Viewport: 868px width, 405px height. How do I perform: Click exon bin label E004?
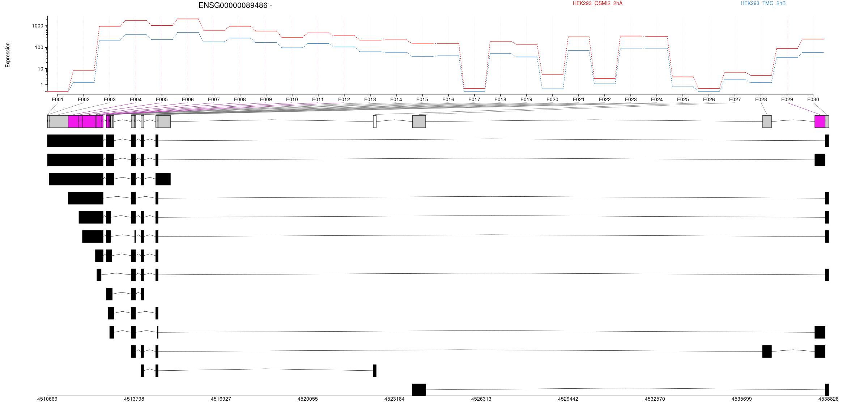(x=136, y=99)
